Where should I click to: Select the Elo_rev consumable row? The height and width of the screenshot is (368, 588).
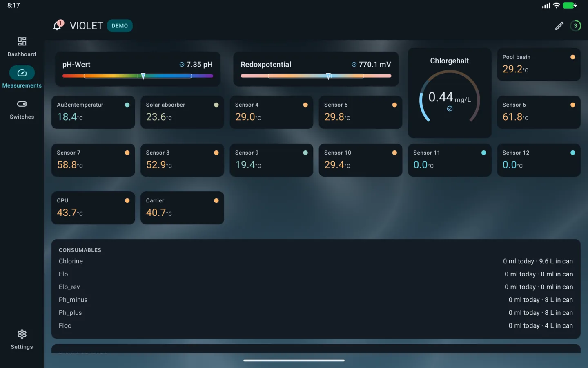(316, 287)
